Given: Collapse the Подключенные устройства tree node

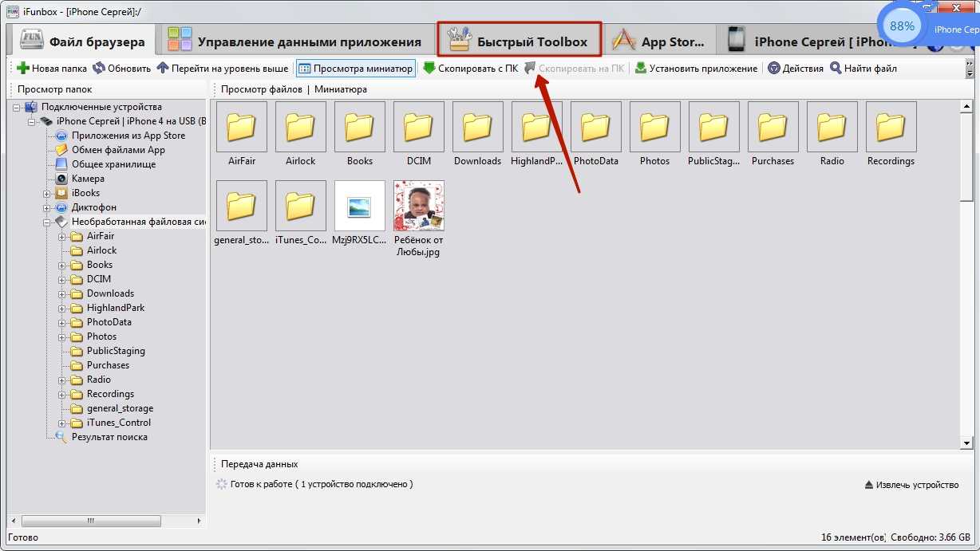Looking at the screenshot, I should [x=18, y=107].
